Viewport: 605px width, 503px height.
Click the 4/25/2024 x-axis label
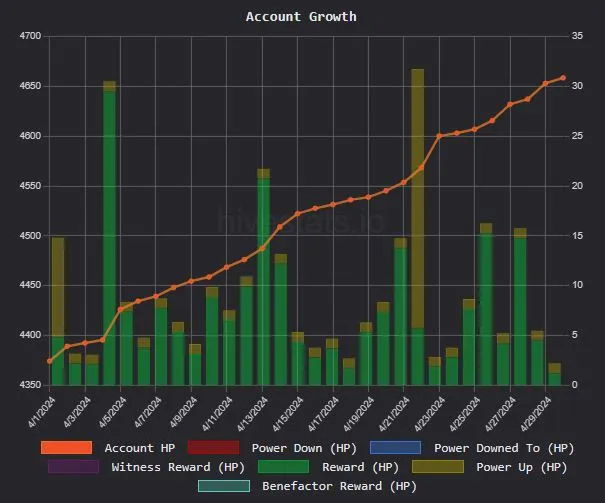465,414
